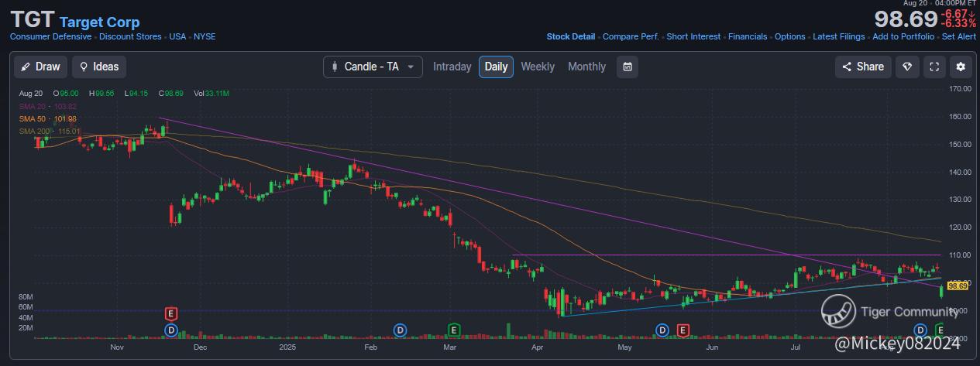Click the large 98.69 last price
Viewport: 980px width, 366px height.
pyautogui.click(x=906, y=19)
